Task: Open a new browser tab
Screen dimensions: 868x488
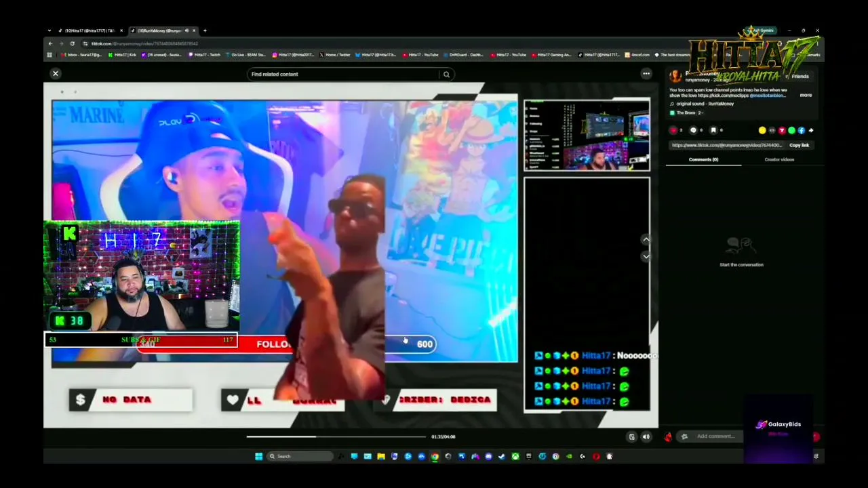Action: [x=205, y=30]
